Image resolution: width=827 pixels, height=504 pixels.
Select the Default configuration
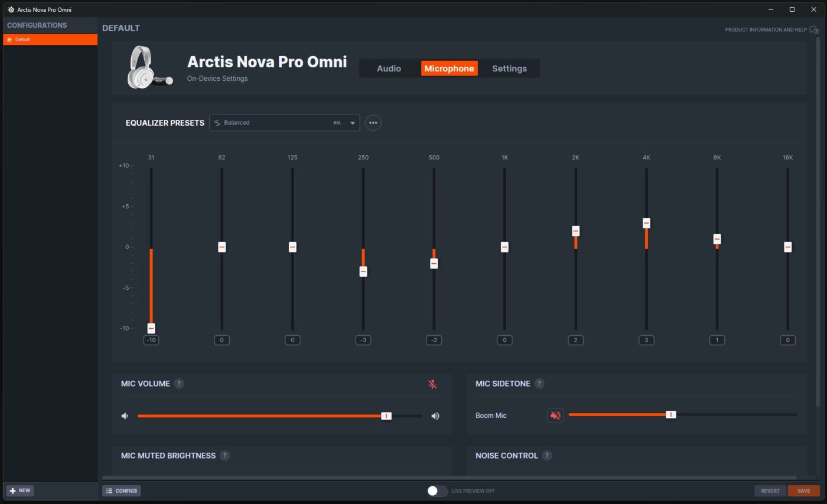[50, 40]
